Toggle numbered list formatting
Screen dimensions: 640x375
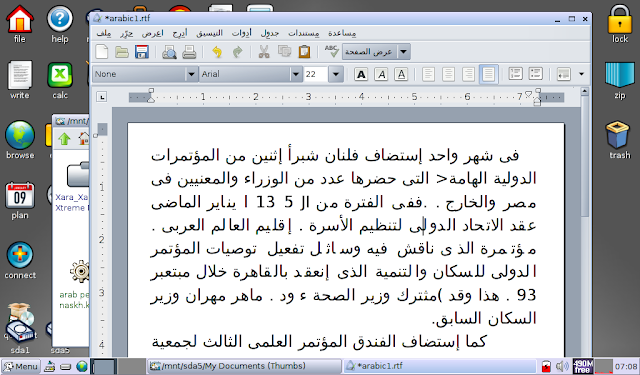516,74
